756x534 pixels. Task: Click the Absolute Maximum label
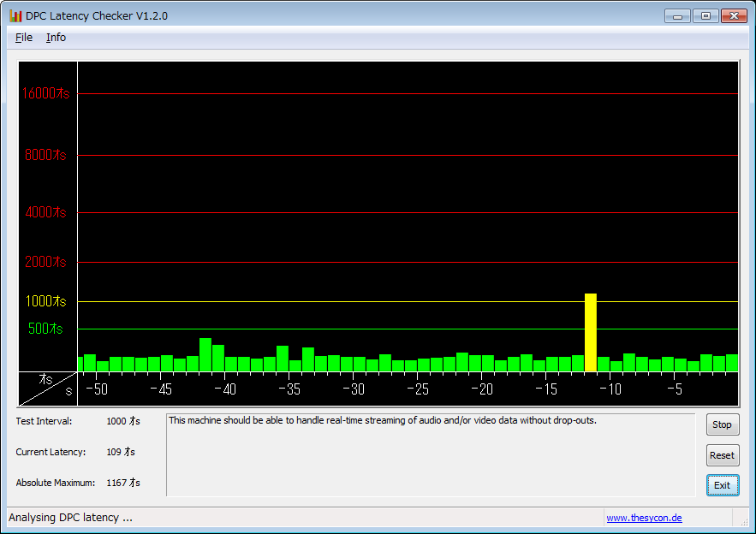pos(56,483)
